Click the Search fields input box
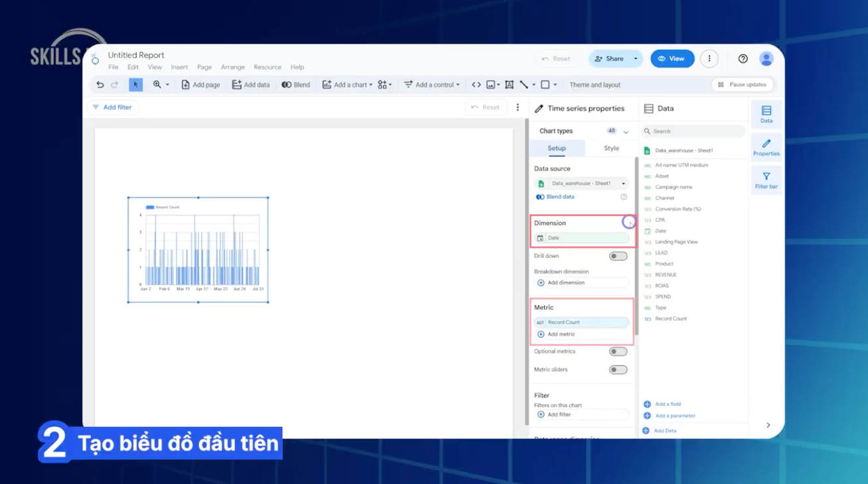The image size is (868, 484). coord(693,131)
